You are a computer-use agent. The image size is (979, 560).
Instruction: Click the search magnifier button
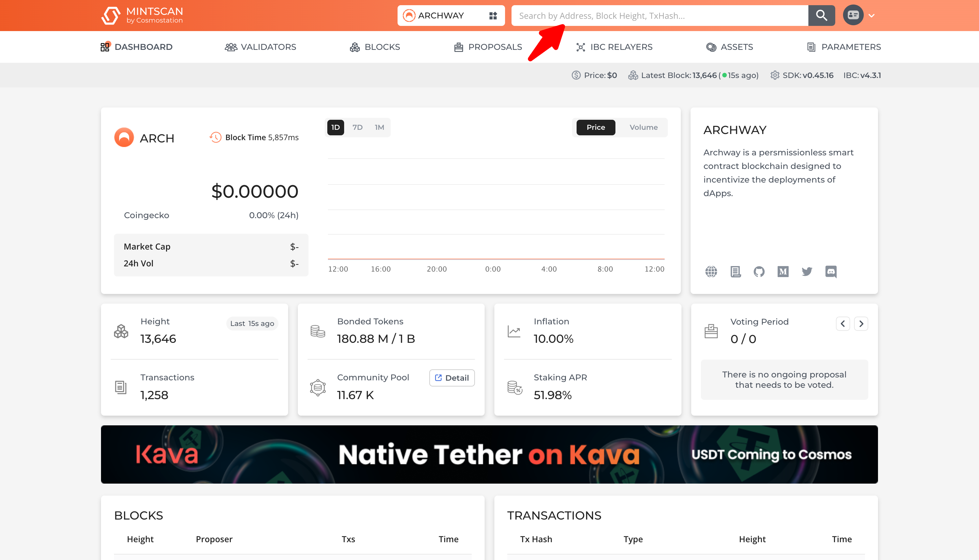[821, 16]
